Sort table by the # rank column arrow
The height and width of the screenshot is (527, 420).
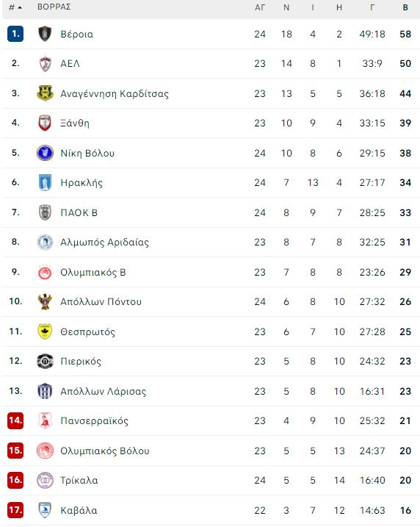click(x=15, y=7)
